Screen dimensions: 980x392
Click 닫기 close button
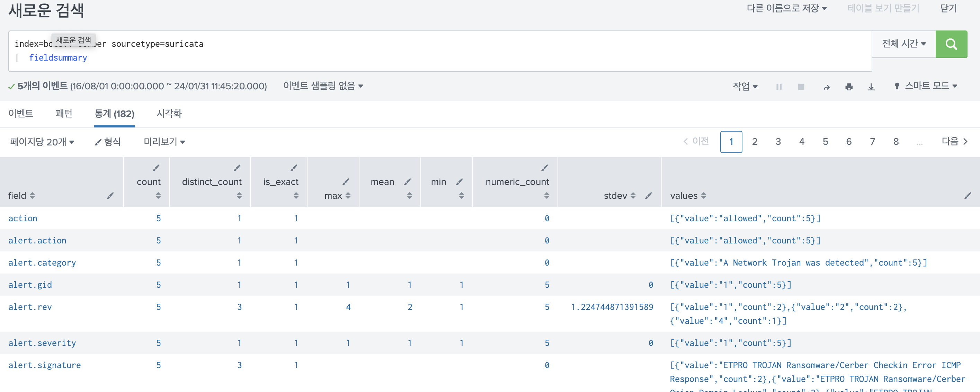point(948,8)
